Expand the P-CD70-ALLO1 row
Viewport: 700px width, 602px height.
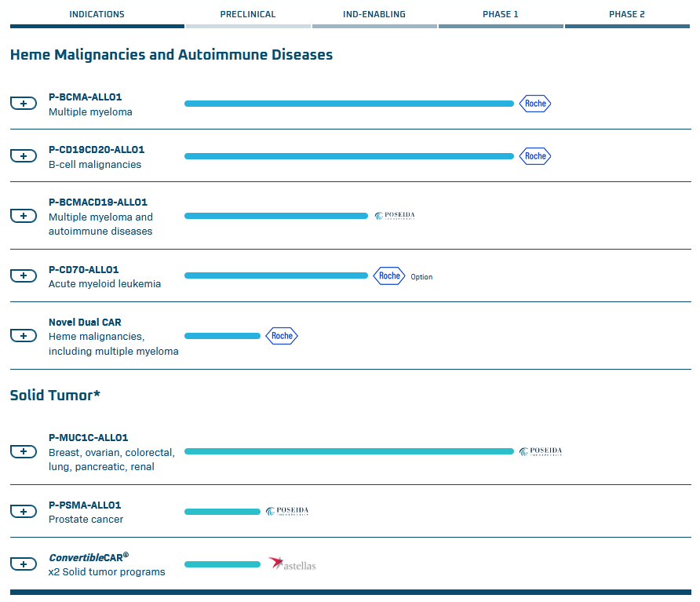click(24, 275)
